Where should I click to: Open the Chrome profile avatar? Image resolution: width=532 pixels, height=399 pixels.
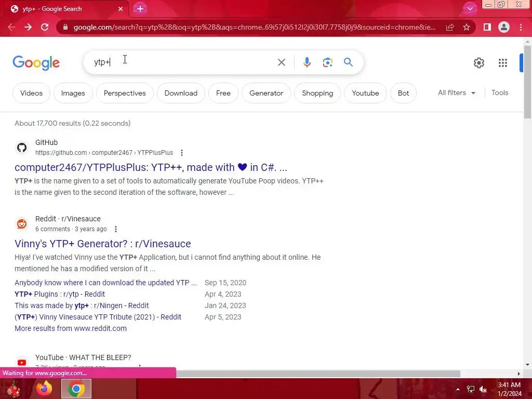(504, 27)
